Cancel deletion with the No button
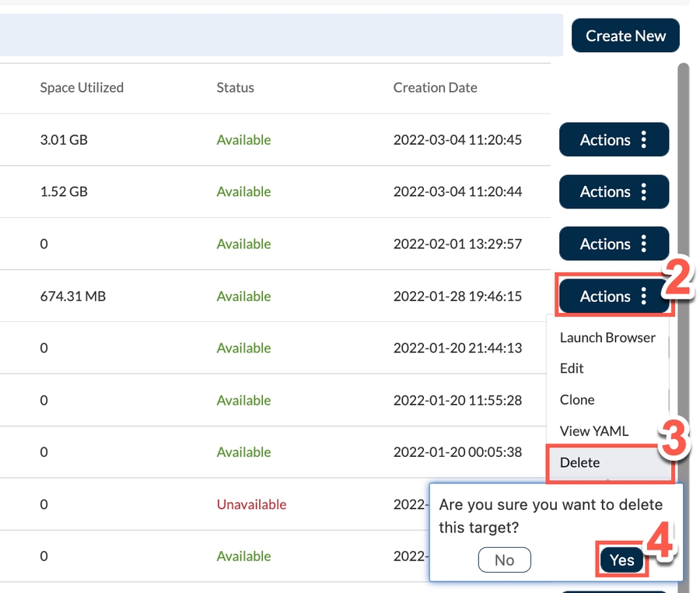Viewport: 700px width, 593px height. pos(504,560)
